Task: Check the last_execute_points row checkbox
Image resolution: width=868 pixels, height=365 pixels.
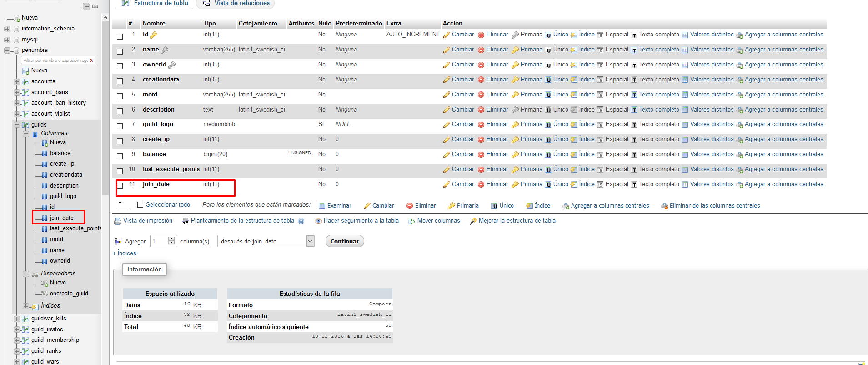Action: [x=120, y=171]
